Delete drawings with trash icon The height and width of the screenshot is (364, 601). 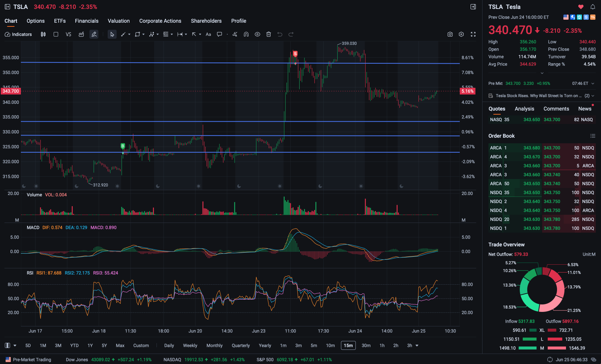[x=269, y=34]
